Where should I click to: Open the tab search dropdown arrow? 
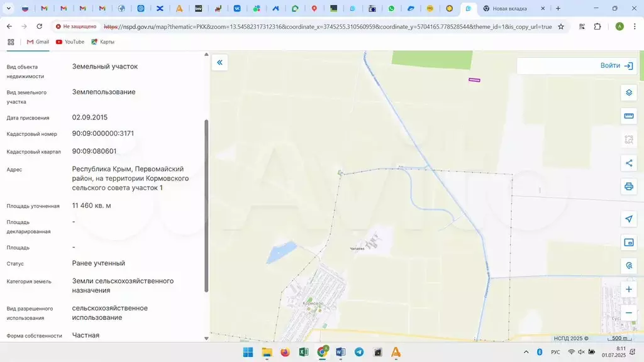pos(8,8)
